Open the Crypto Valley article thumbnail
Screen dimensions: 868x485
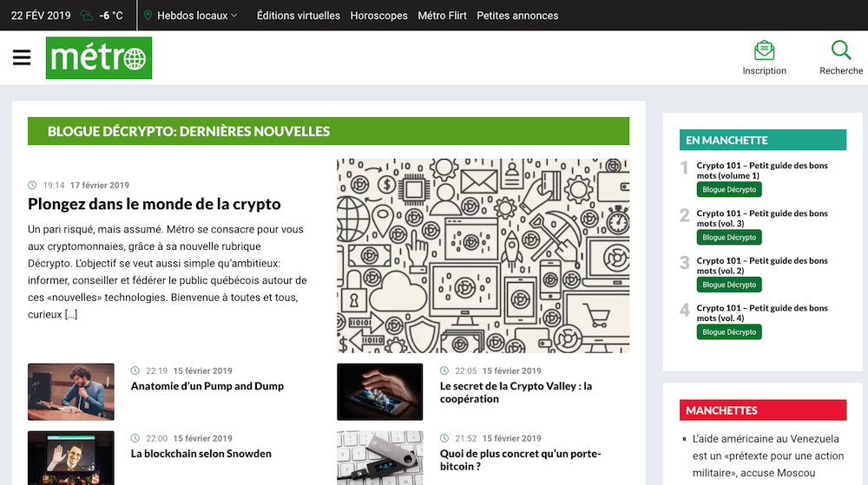(380, 391)
